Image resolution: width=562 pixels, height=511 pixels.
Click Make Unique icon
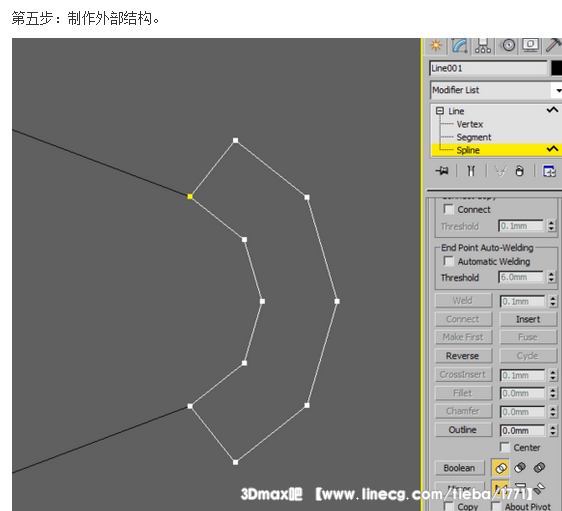click(500, 171)
